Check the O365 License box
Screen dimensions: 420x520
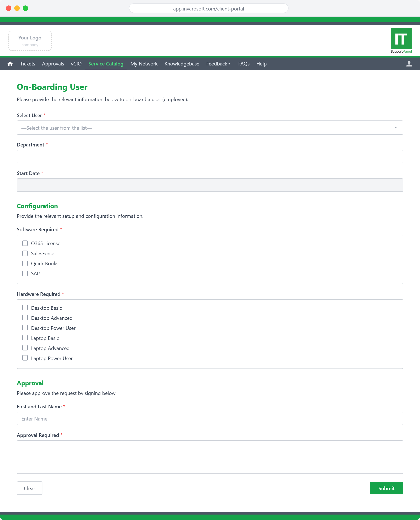(x=25, y=243)
